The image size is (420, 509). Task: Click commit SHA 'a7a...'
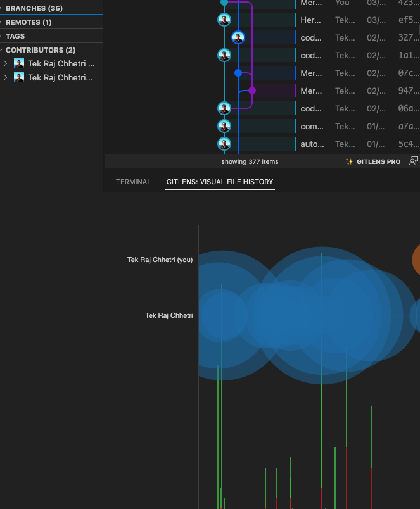409,126
